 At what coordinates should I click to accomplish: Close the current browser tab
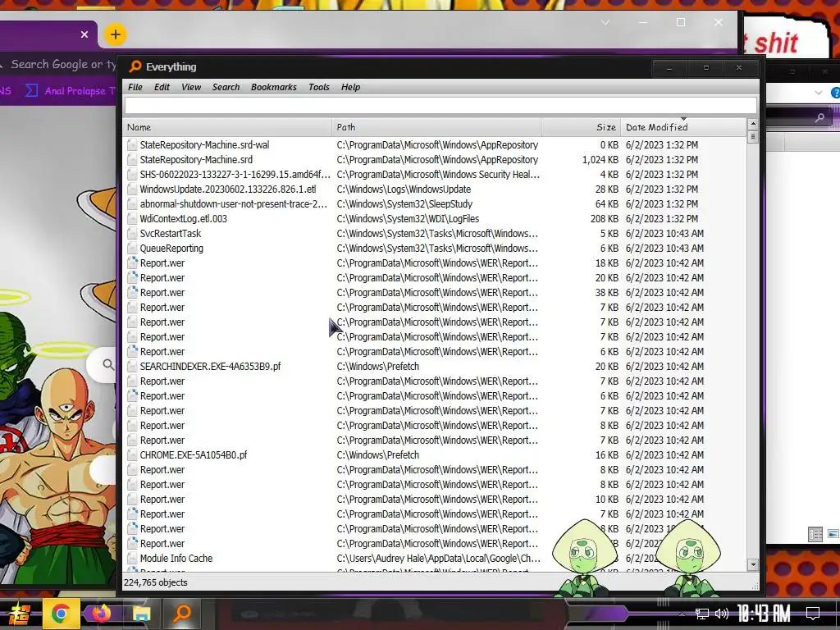(x=84, y=34)
